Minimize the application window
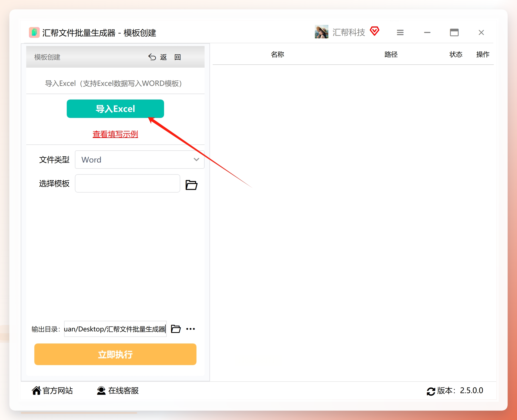The height and width of the screenshot is (420, 517). (427, 32)
